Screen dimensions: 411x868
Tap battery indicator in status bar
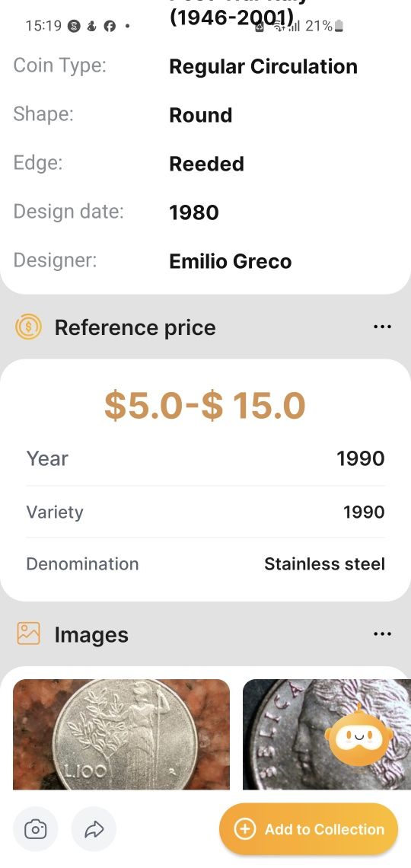pos(339,26)
